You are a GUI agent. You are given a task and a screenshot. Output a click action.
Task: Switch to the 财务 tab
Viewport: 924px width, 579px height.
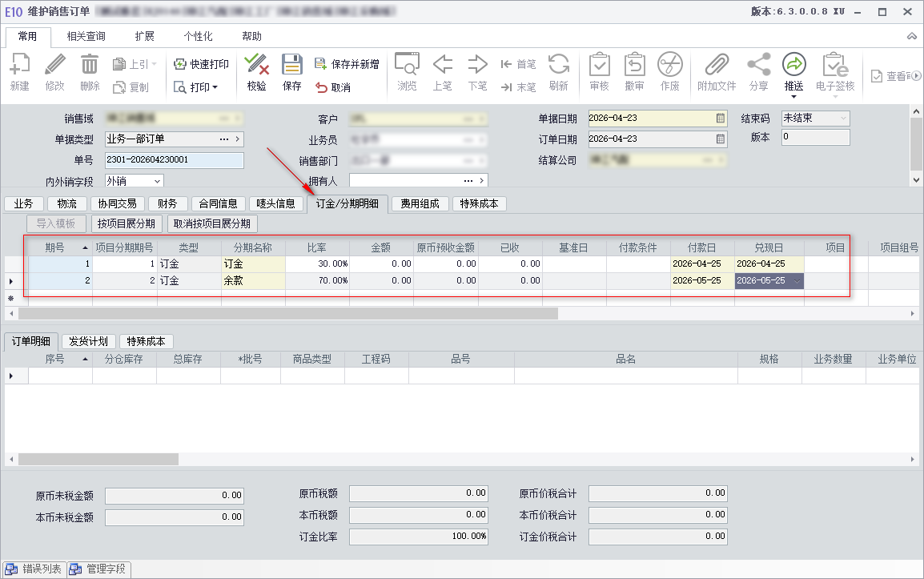tap(167, 204)
